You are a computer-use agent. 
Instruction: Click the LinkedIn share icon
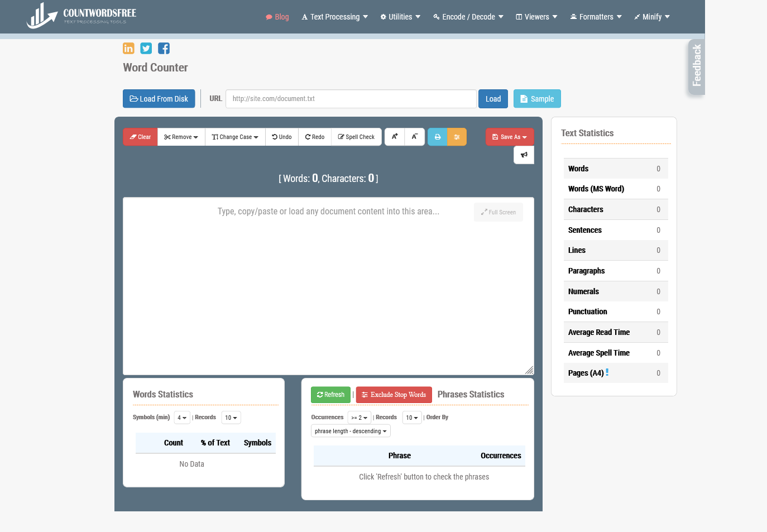click(128, 49)
